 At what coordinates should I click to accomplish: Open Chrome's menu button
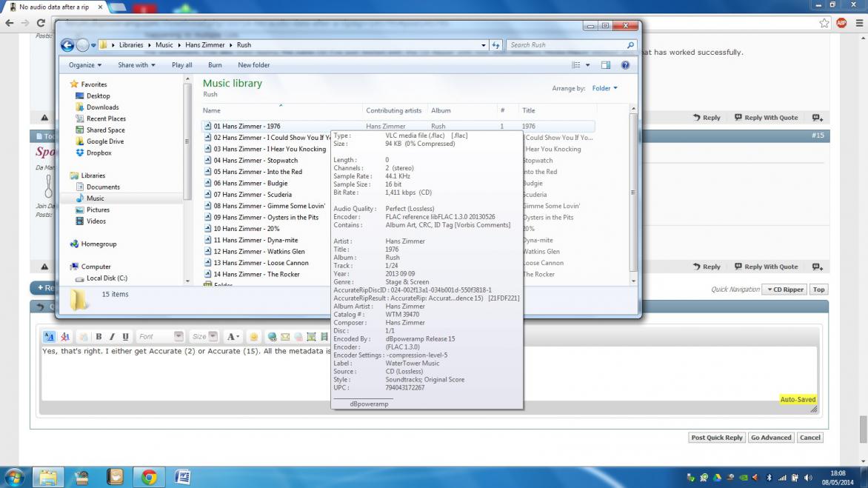[859, 23]
